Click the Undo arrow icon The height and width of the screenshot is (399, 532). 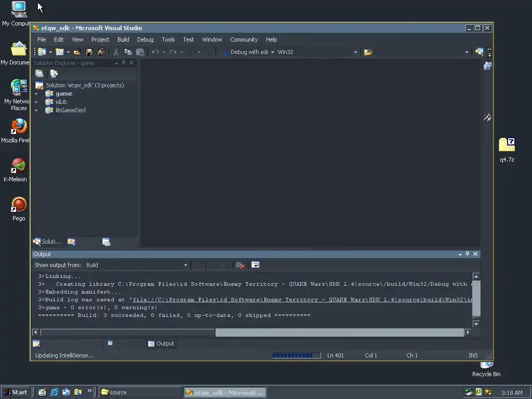(155, 52)
